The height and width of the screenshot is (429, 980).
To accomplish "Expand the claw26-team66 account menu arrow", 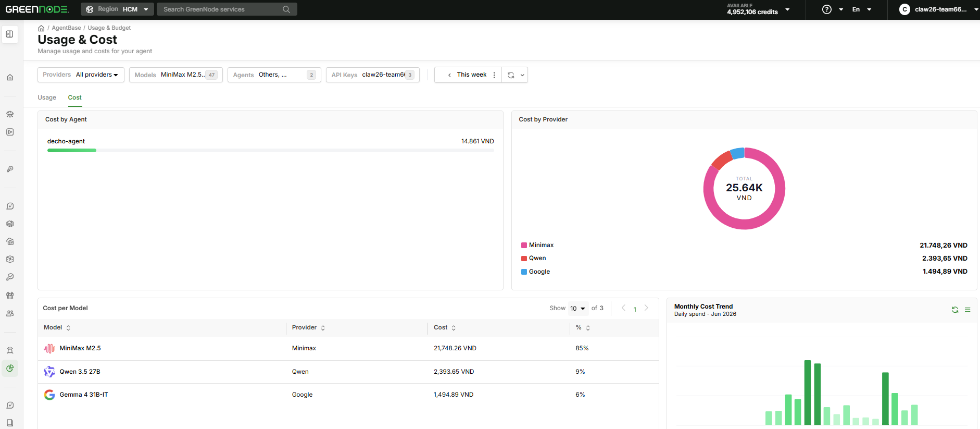I will [976, 9].
